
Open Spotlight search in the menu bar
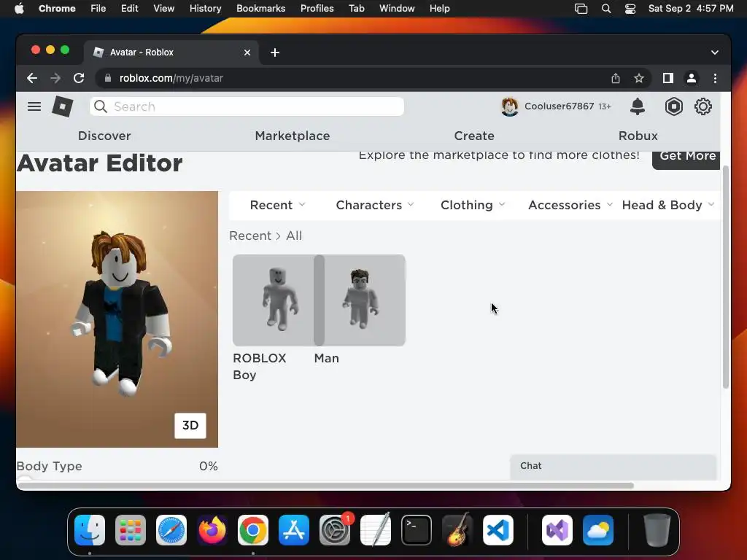point(606,9)
